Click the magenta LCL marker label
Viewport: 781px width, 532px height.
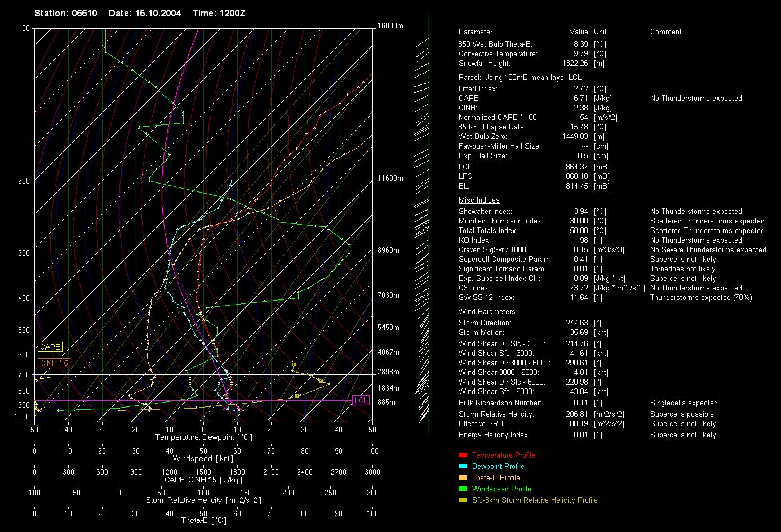[x=361, y=400]
